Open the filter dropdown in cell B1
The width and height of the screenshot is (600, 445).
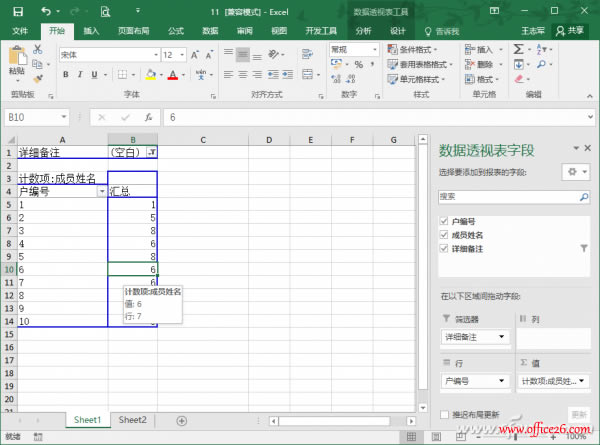(x=151, y=152)
